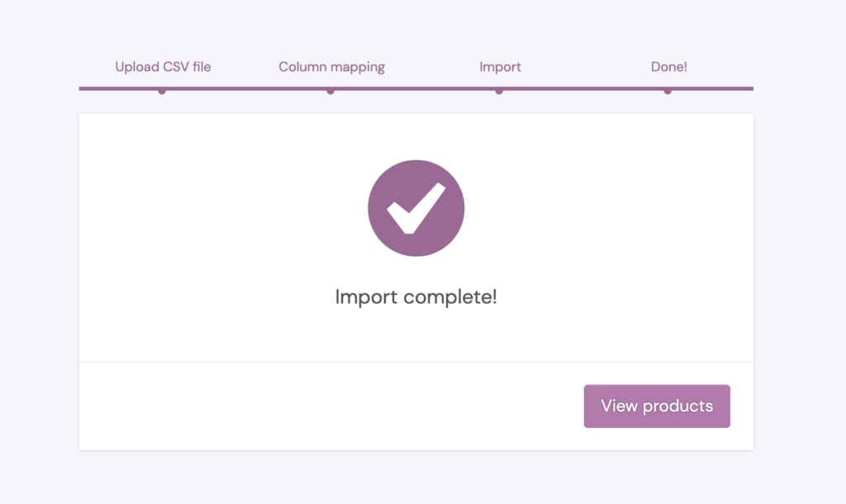
Task: Select the Done! step label
Action: click(x=668, y=67)
